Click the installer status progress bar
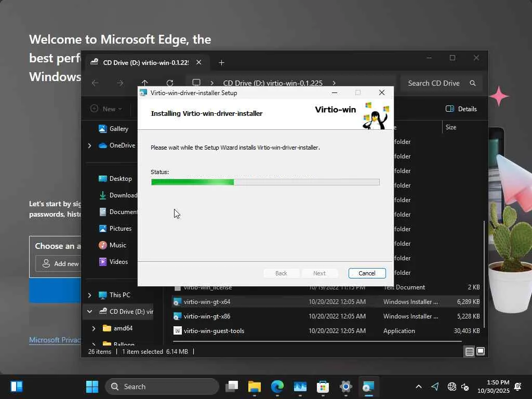The width and height of the screenshot is (532, 399). [265, 182]
